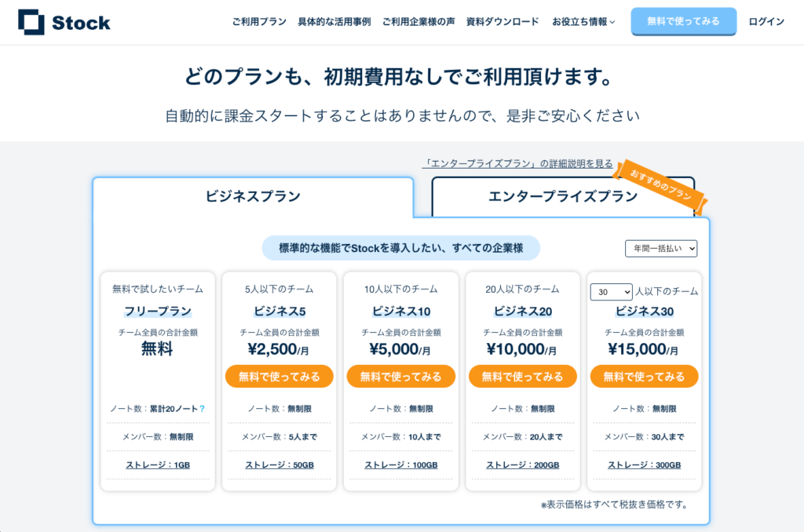Click the 無料 price in フリープラン
The image size is (804, 532).
(157, 349)
